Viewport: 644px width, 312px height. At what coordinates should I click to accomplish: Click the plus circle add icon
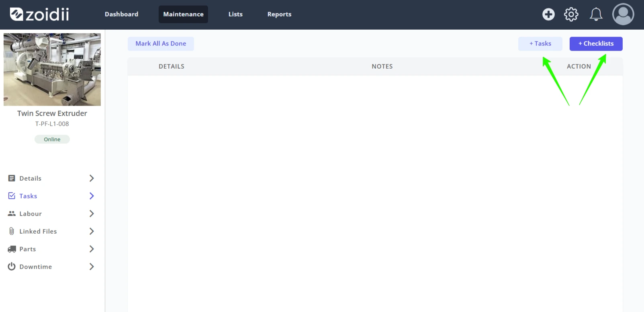548,14
